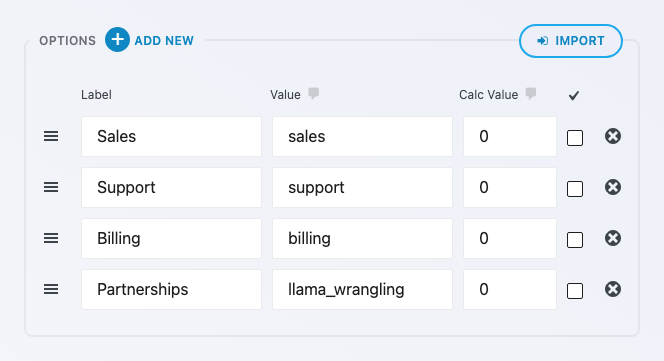This screenshot has width=664, height=361.
Task: Check the default box for Sales
Action: (x=575, y=138)
